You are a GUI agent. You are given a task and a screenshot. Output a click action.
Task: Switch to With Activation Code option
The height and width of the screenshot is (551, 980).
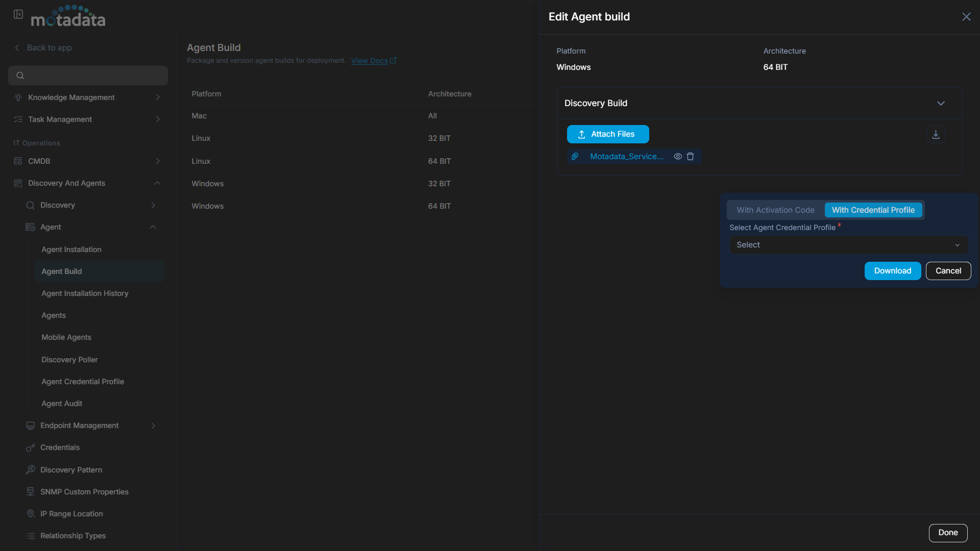tap(775, 210)
